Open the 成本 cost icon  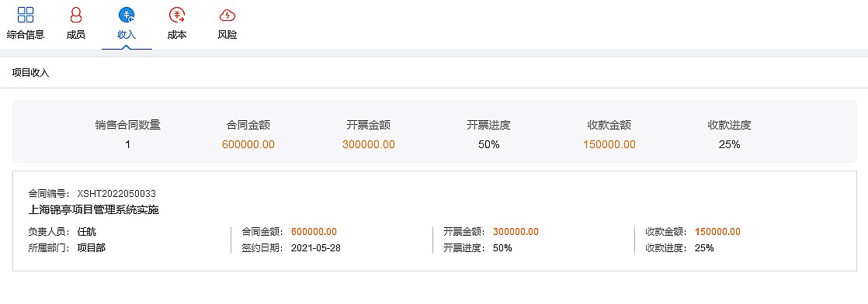coord(177,15)
